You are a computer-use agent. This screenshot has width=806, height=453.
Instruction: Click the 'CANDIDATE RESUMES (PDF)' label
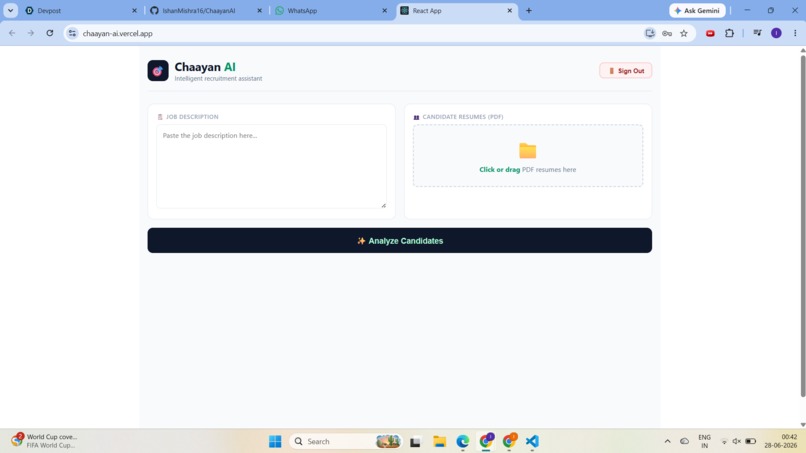463,117
